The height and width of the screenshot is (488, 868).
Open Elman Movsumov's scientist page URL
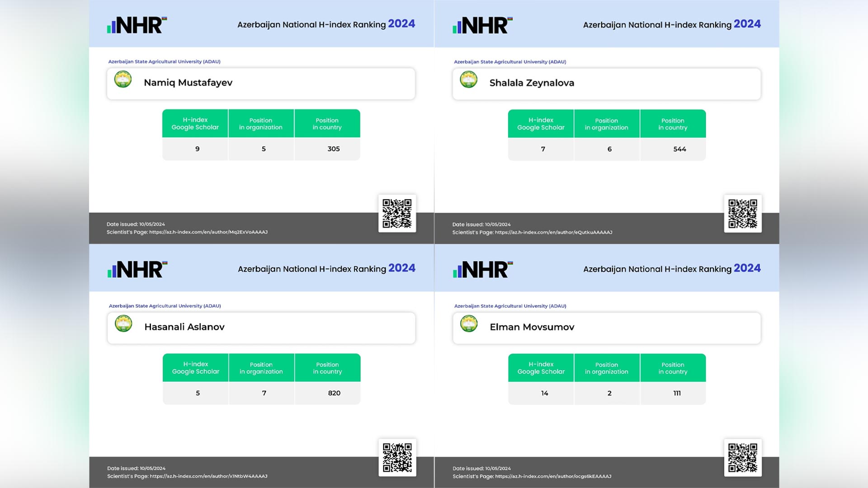[553, 476]
